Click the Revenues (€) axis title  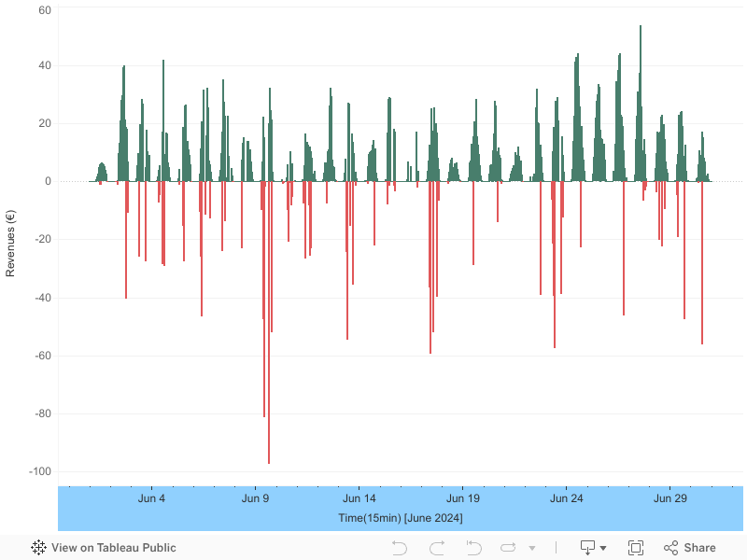click(10, 244)
